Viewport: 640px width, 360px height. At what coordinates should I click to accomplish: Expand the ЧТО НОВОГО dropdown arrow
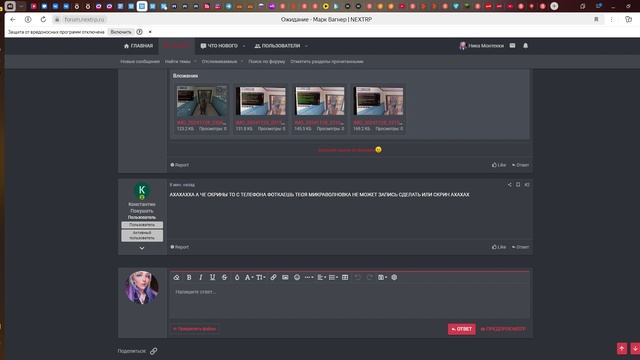pyautogui.click(x=244, y=46)
